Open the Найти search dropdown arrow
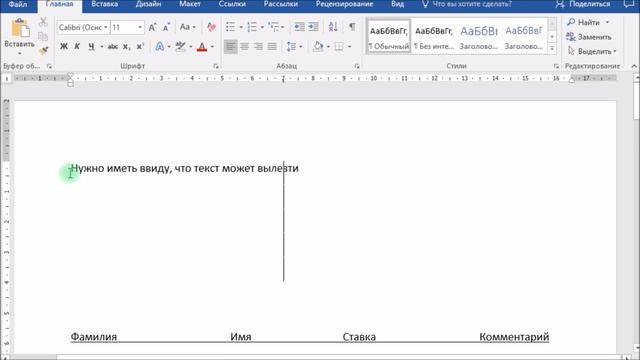This screenshot has height=360, width=640. click(607, 22)
